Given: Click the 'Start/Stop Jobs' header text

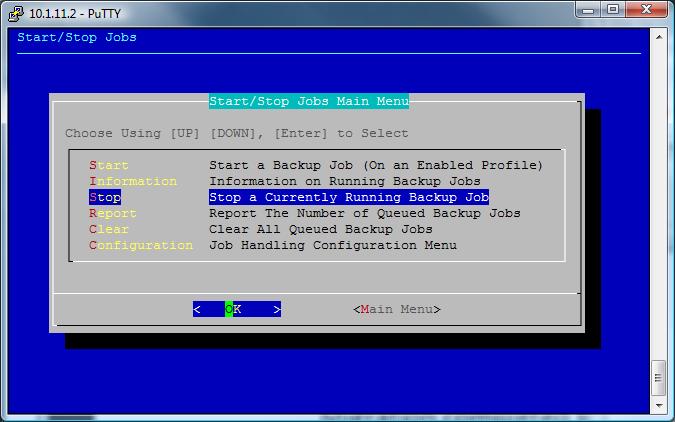Looking at the screenshot, I should (77, 37).
